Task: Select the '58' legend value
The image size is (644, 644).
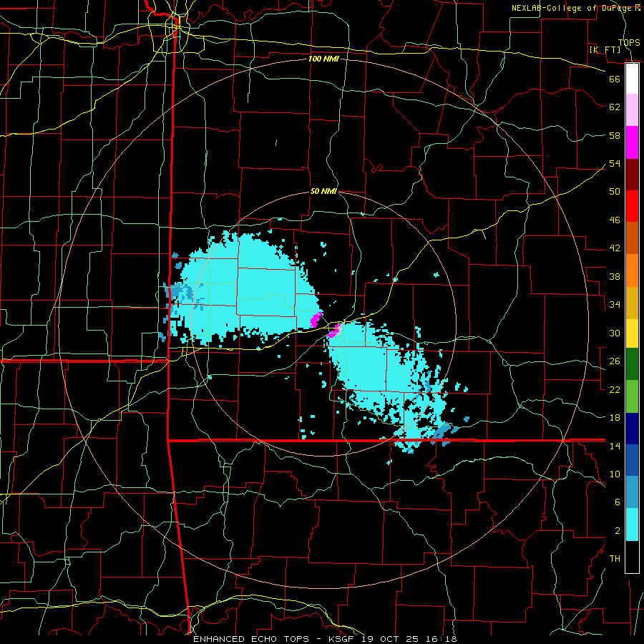Action: (x=615, y=135)
